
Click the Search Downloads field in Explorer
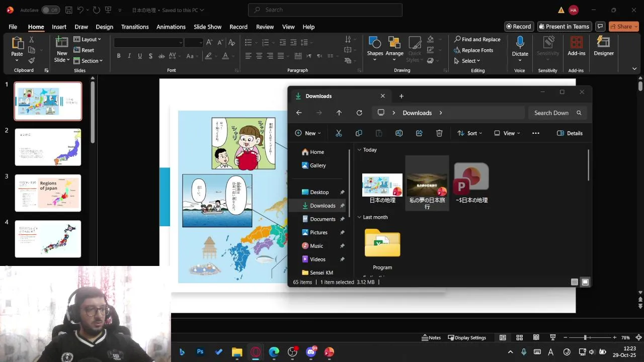557,113
